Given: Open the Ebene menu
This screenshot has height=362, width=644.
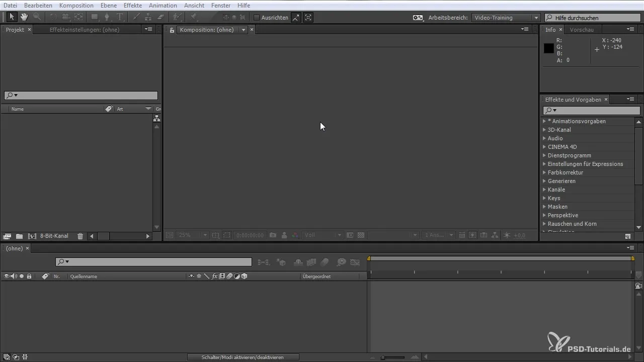Looking at the screenshot, I should 109,6.
